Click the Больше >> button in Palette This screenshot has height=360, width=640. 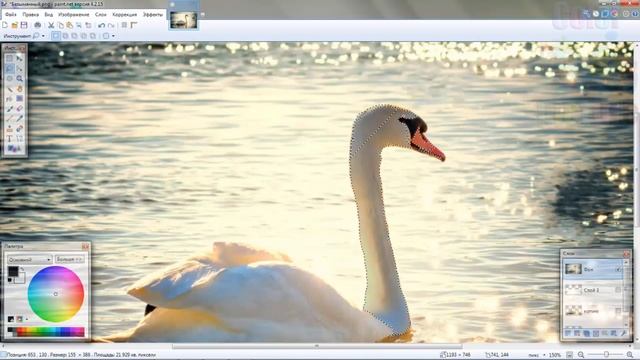pos(70,260)
